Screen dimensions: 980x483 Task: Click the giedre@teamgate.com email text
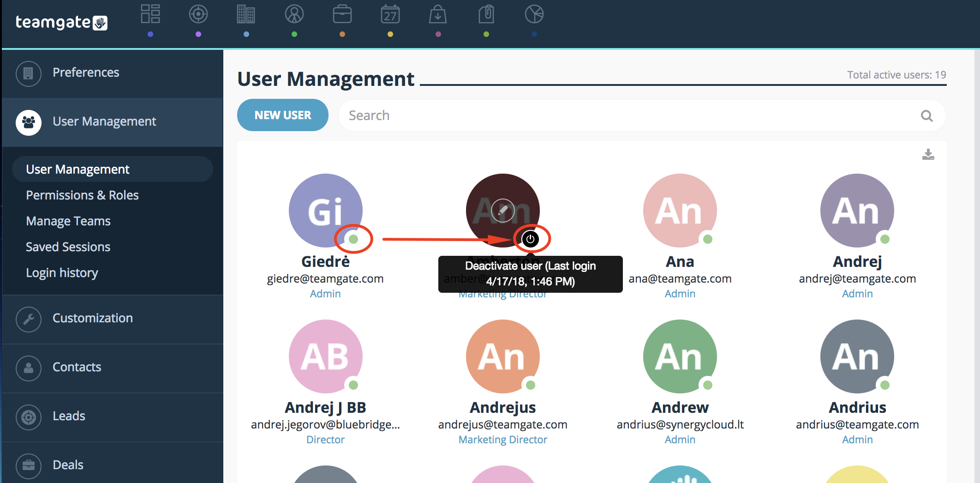pyautogui.click(x=325, y=278)
